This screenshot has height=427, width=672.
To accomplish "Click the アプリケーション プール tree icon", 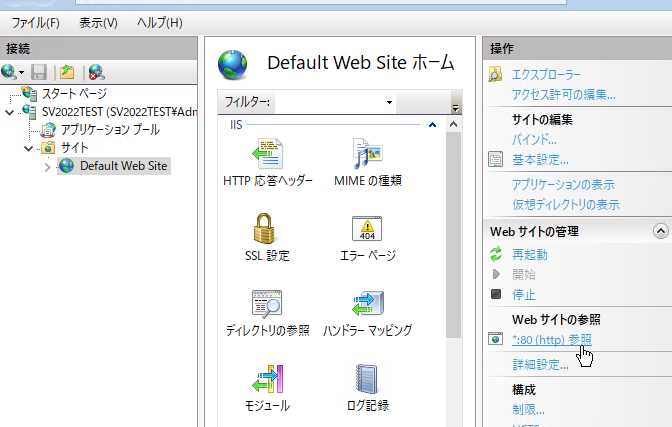I will 48,129.
